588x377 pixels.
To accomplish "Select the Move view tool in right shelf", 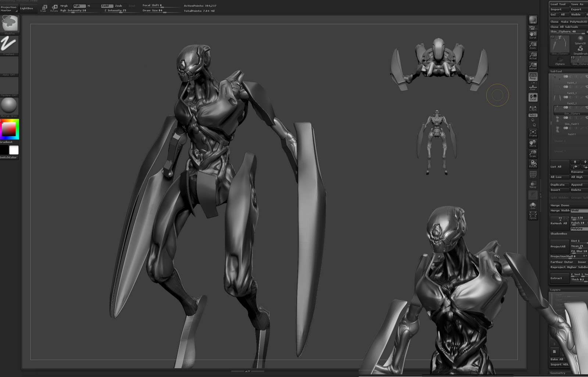I will [533, 143].
